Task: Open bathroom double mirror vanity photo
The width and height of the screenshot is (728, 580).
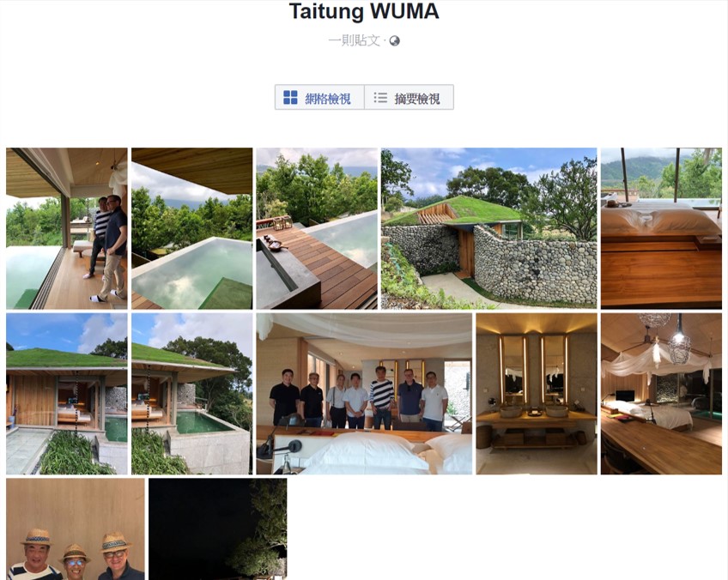Action: coord(537,394)
